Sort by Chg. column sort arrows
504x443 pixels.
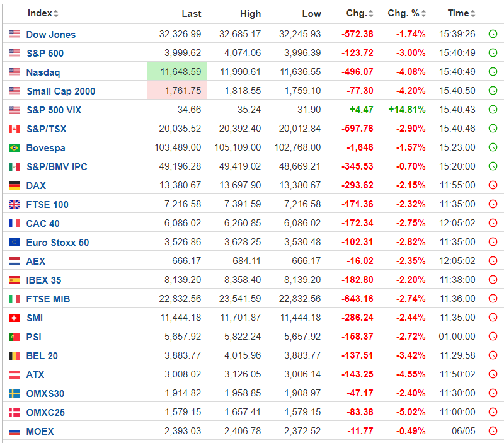pos(370,13)
